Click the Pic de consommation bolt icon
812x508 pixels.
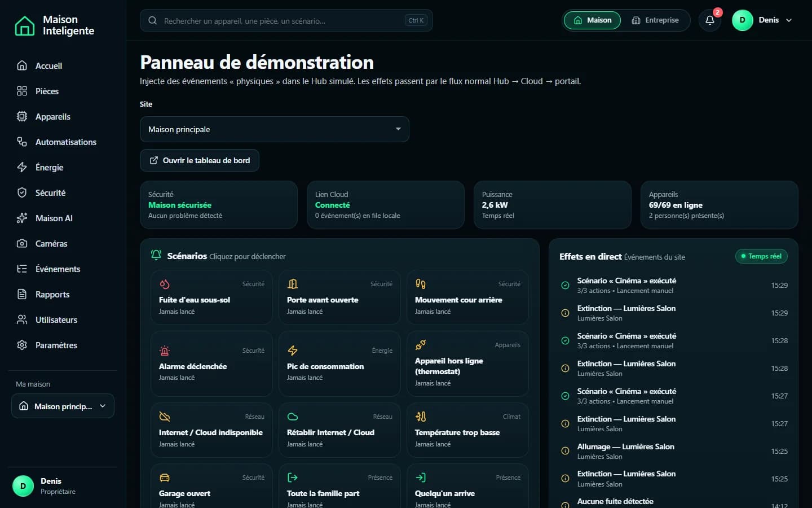(293, 351)
